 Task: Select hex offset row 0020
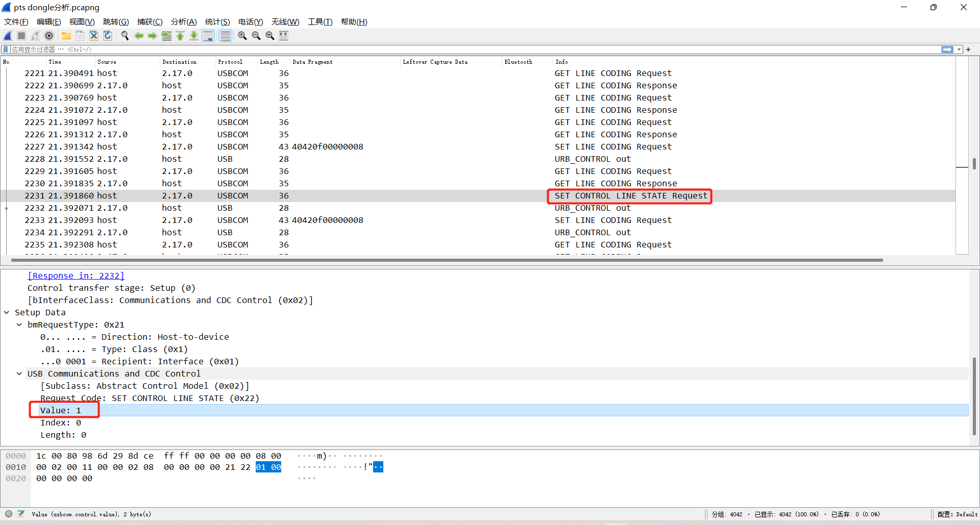pyautogui.click(x=16, y=479)
